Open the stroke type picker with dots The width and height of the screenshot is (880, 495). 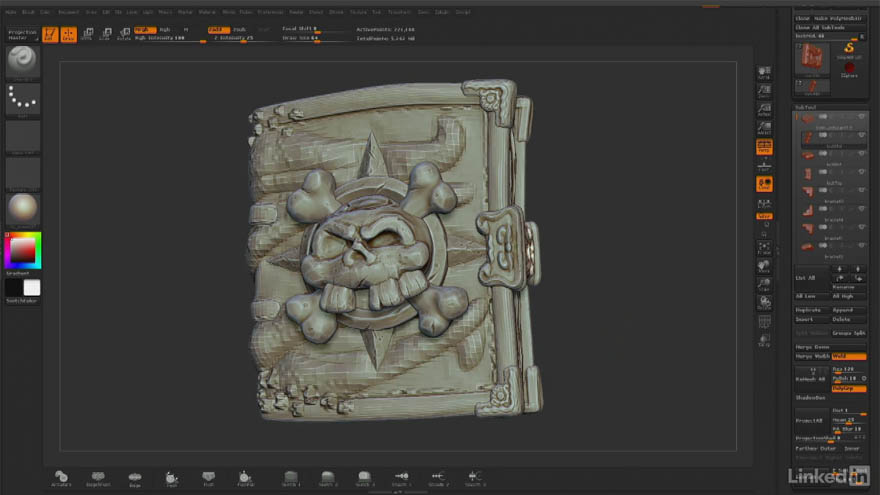pos(22,100)
